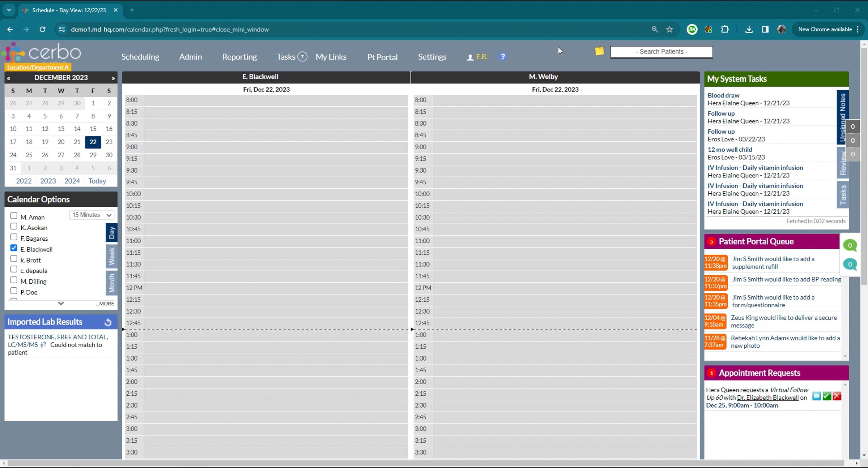Open the appointment request message bubble icon

816,396
